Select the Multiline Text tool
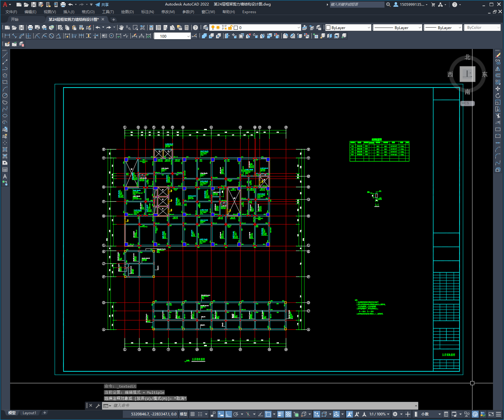Image resolution: width=504 pixels, height=420 pixels. [5, 176]
